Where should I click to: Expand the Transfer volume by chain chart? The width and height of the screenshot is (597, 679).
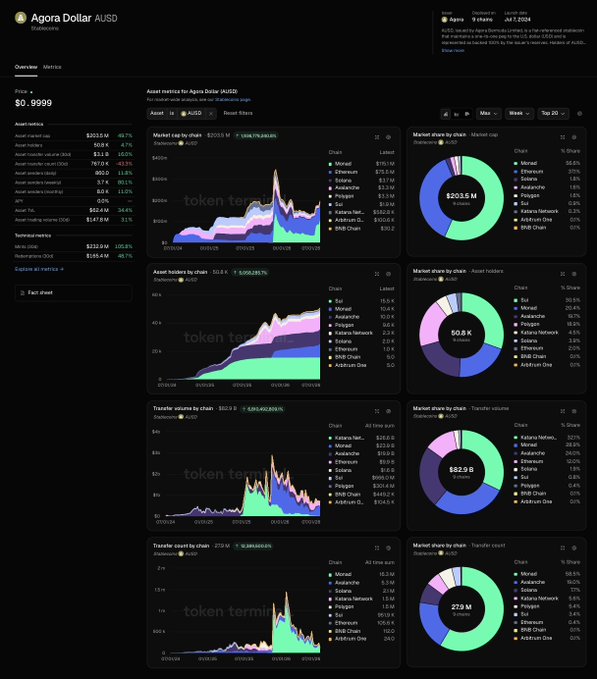click(377, 411)
